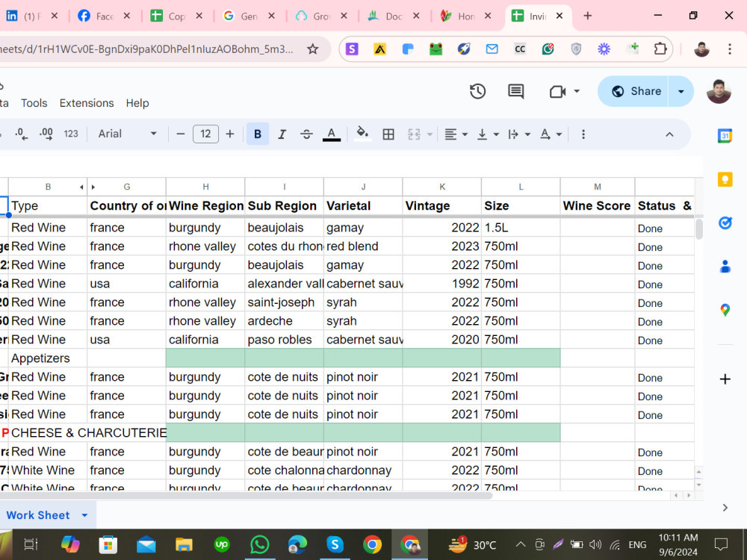Open Skype from taskbar
Screen dimensions: 747x560
click(x=335, y=544)
